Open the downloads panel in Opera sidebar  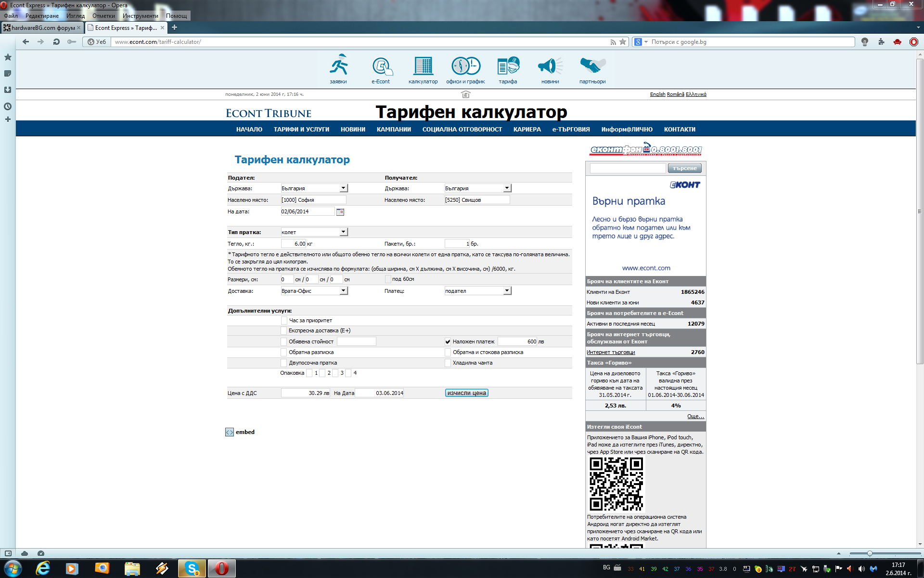[8, 90]
